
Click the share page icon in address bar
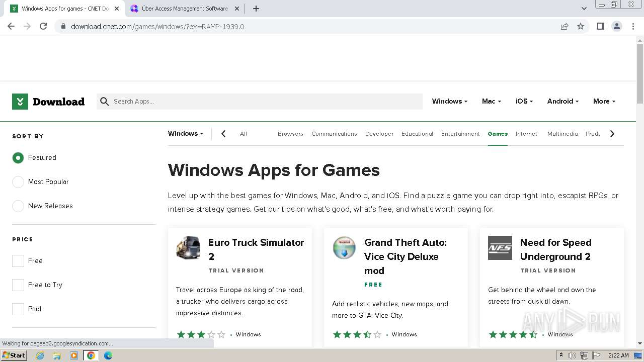tap(565, 26)
